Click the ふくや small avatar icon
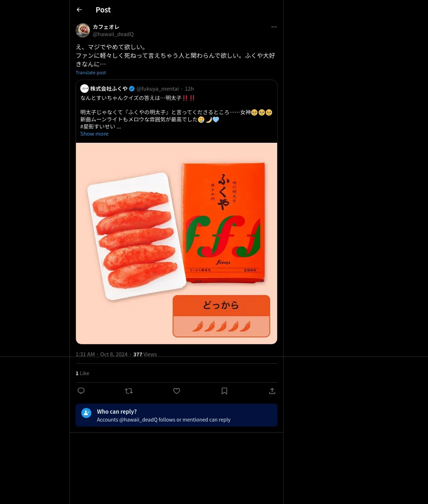 85,89
